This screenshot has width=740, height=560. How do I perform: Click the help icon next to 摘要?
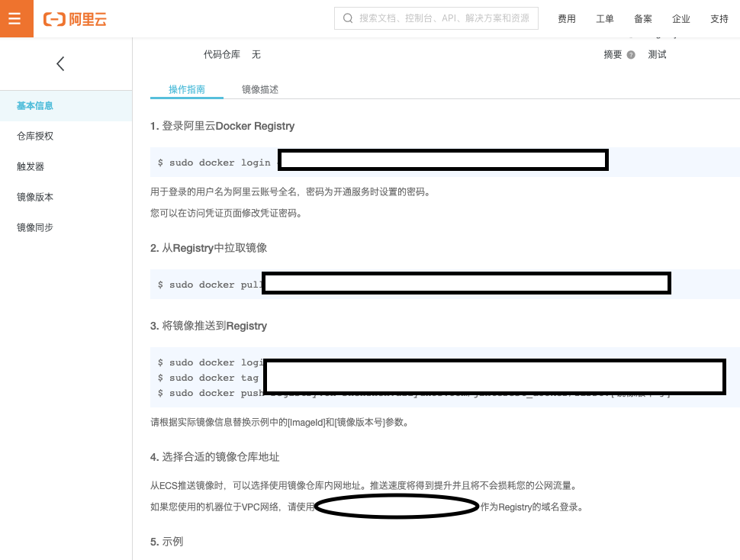tap(631, 55)
